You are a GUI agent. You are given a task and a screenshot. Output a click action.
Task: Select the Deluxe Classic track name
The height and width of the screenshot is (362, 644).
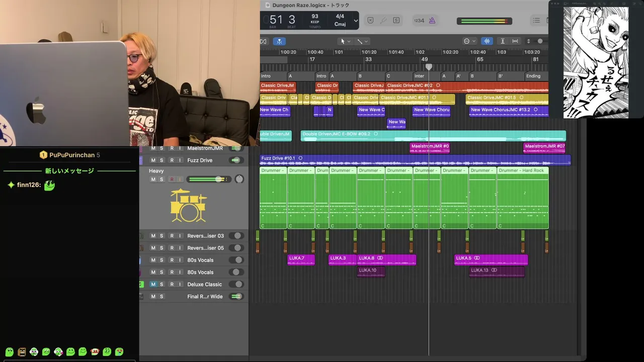click(x=205, y=285)
